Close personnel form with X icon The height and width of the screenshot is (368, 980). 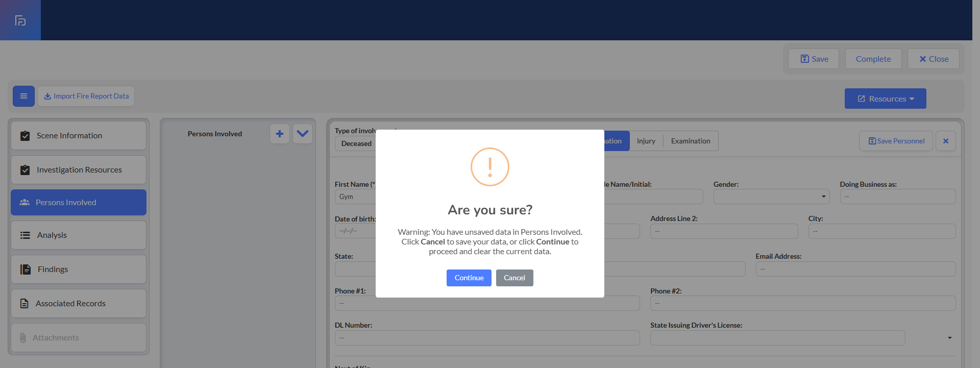945,141
